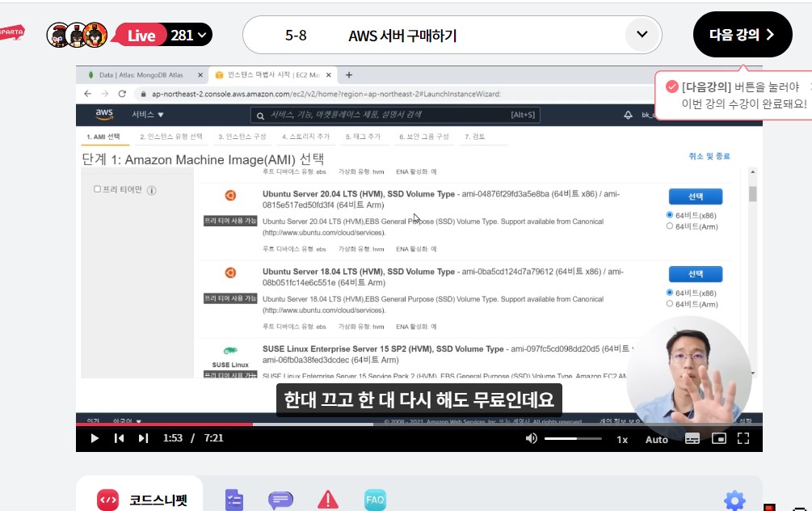Screen dimensions: 812x511
Task: Skip to the previous video track
Action: [119, 438]
